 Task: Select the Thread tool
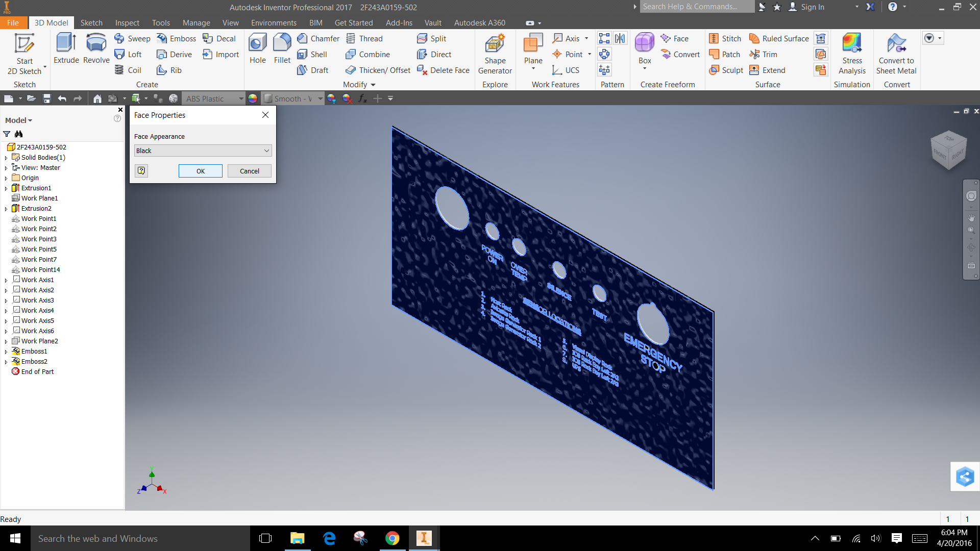coord(364,38)
